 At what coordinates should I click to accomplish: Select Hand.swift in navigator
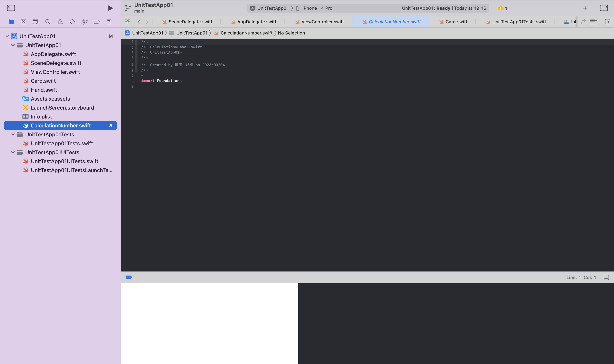click(60, 90)
